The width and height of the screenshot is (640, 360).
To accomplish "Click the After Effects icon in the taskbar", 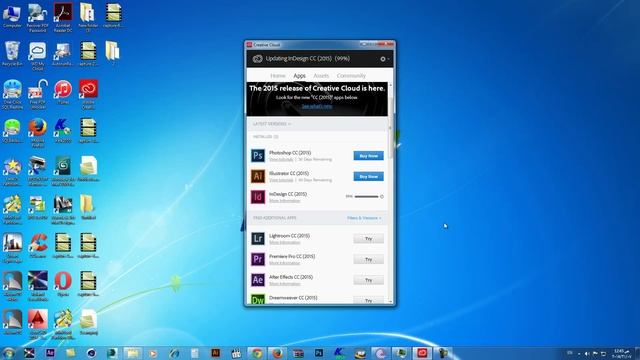I will [50, 353].
